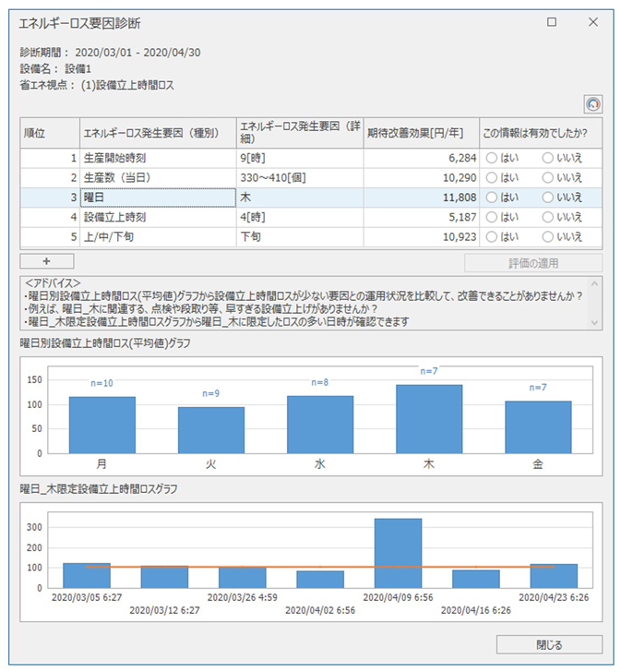Click the gauge icon above the table

tap(592, 104)
